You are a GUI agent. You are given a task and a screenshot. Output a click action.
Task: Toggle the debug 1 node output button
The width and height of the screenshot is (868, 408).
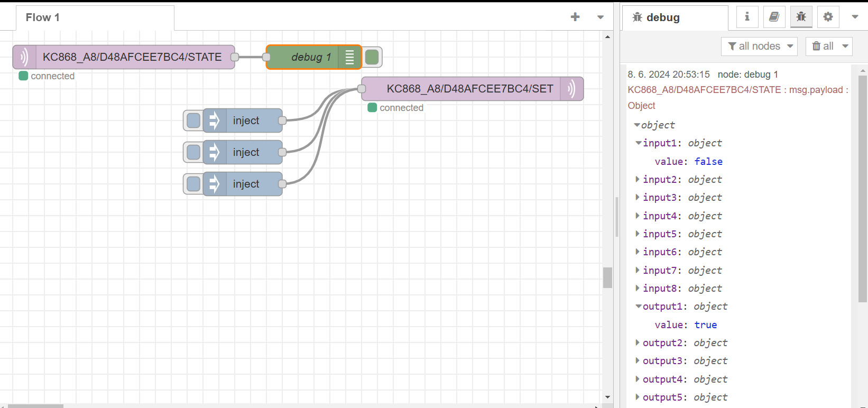(372, 57)
